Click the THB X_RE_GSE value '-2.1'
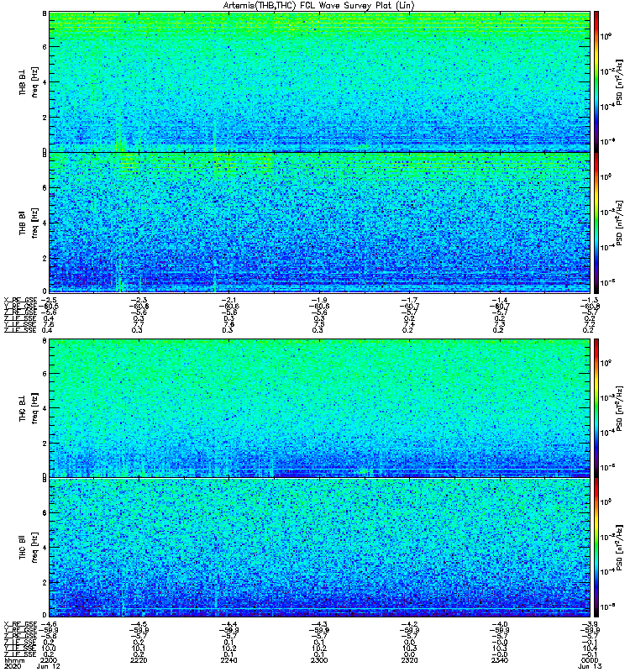The height and width of the screenshot is (672, 630). point(228,300)
